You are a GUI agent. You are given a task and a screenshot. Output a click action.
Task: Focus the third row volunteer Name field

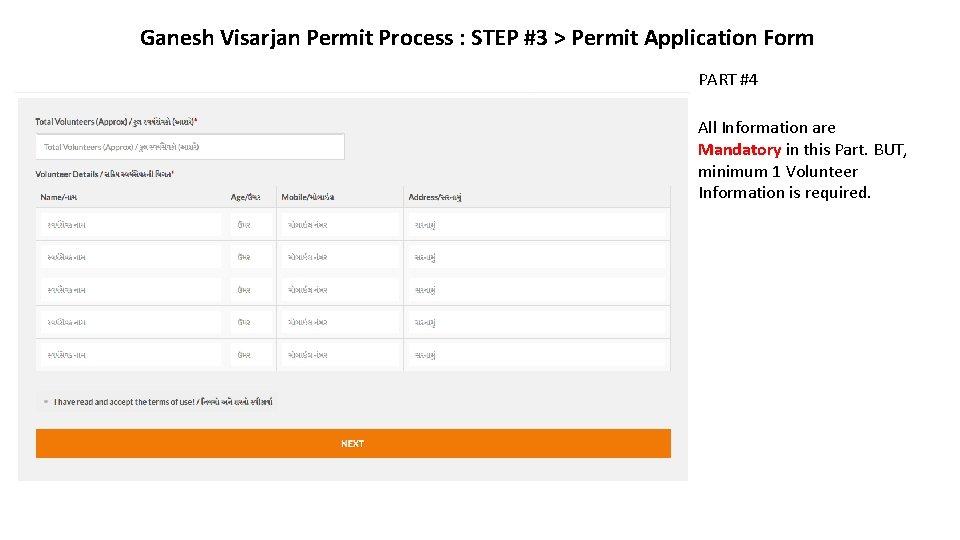pos(130,290)
